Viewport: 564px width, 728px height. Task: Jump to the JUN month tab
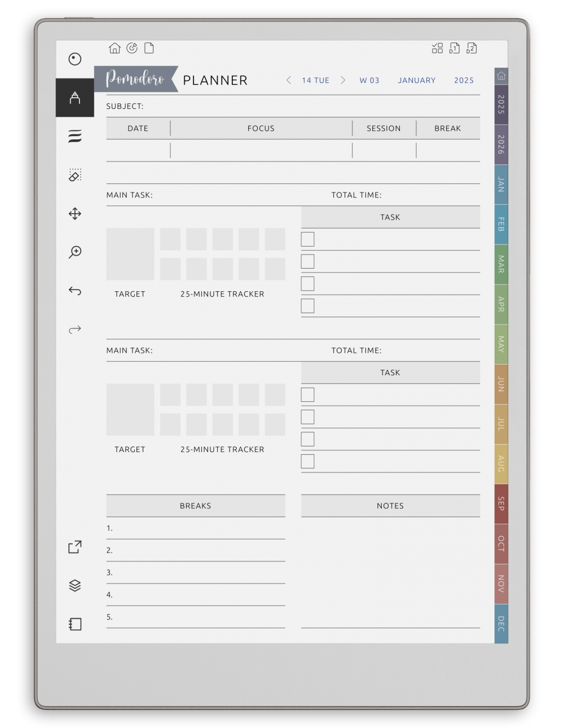(x=501, y=384)
